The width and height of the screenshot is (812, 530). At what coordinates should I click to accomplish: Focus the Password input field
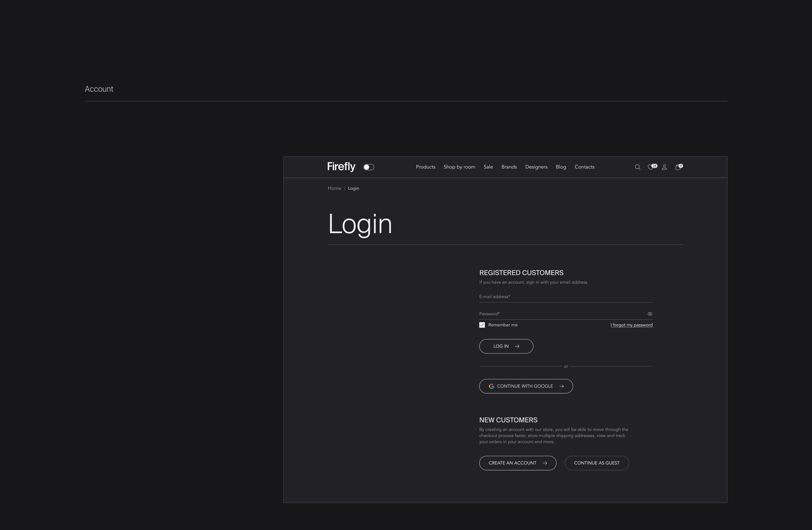pyautogui.click(x=560, y=314)
